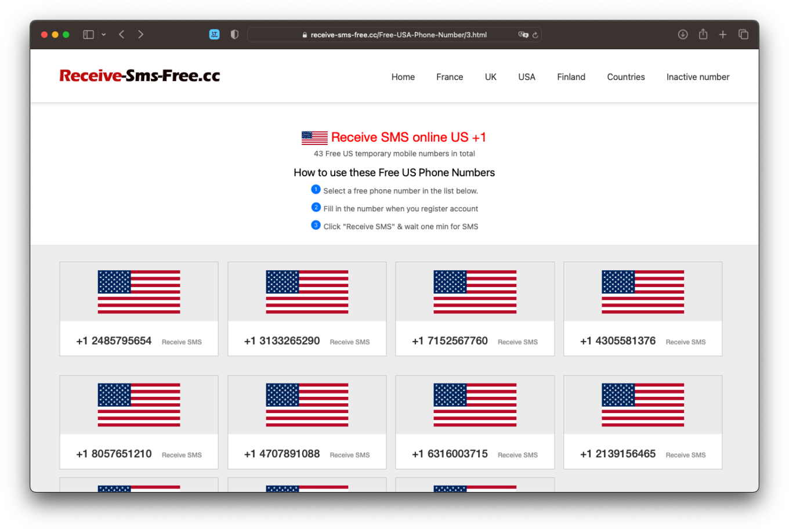Toggle the Safari sidebar icon
Viewport: 789px width, 532px height.
[88, 35]
